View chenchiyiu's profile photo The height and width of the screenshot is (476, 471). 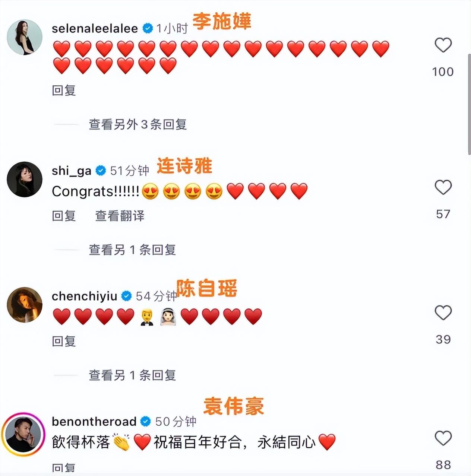point(25,305)
